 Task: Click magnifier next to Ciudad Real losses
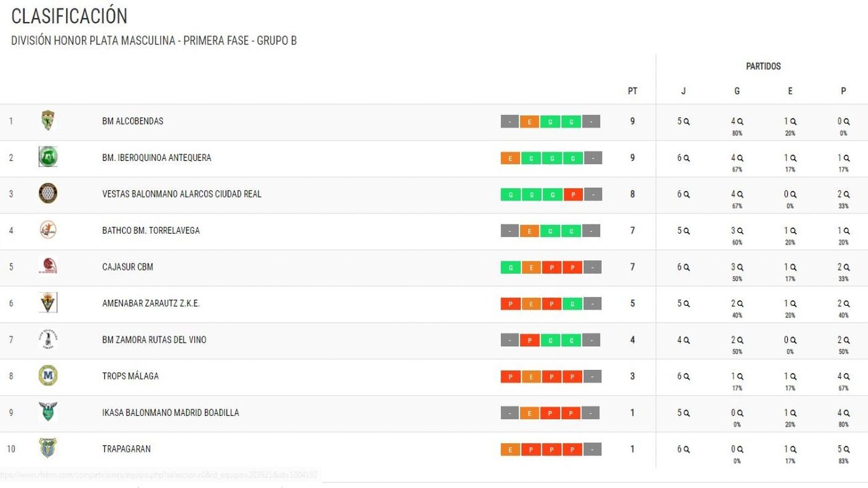846,194
